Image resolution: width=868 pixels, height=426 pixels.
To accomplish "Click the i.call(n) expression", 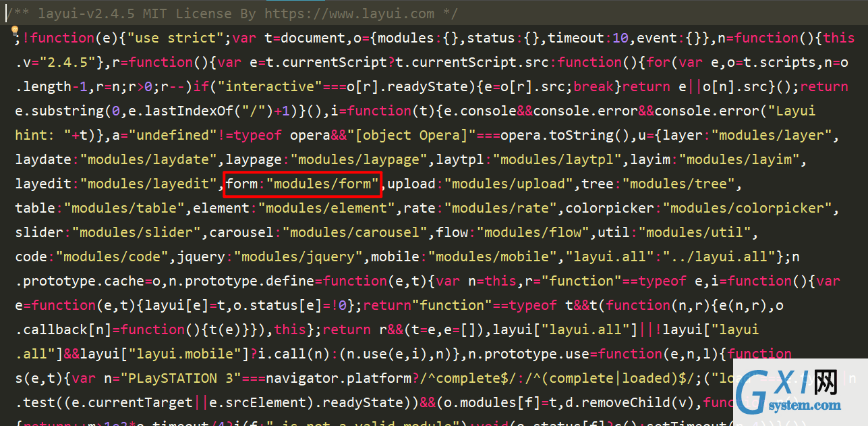I will [x=294, y=354].
